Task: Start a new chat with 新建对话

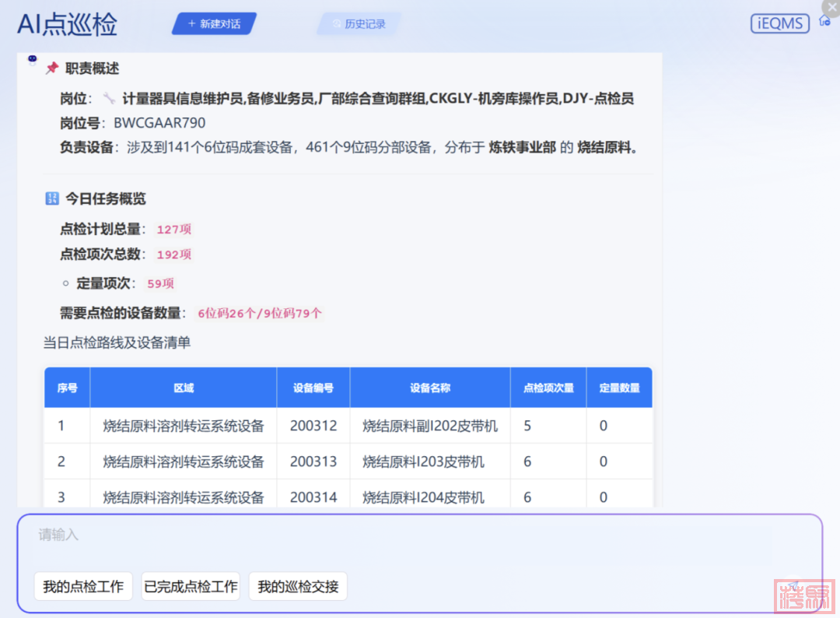Action: point(214,24)
